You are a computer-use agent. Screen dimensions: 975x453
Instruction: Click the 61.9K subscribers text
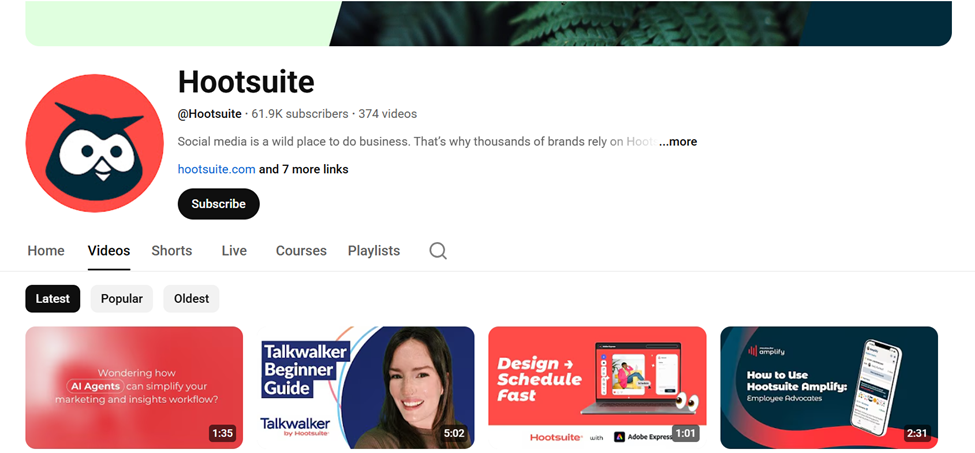point(300,114)
